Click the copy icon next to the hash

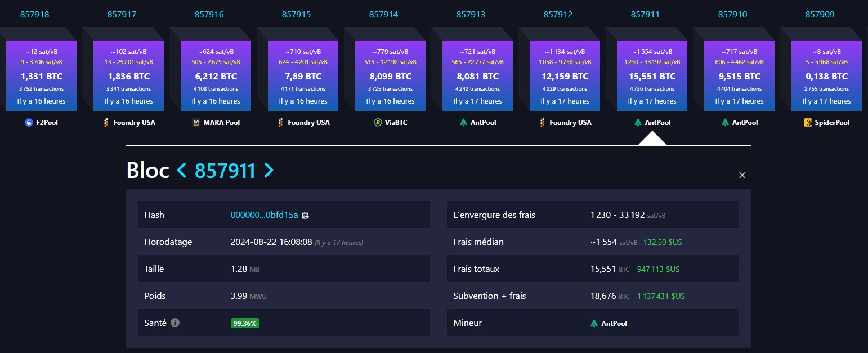click(x=305, y=215)
